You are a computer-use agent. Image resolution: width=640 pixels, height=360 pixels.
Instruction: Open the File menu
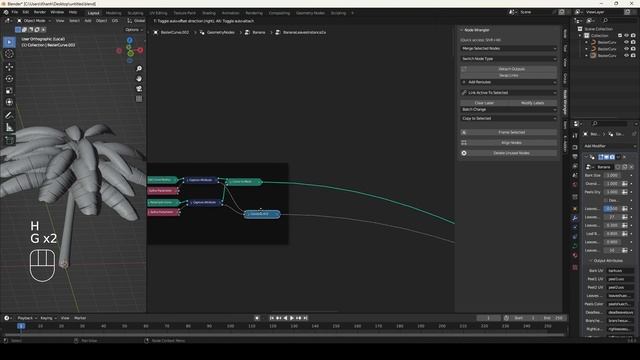point(15,12)
